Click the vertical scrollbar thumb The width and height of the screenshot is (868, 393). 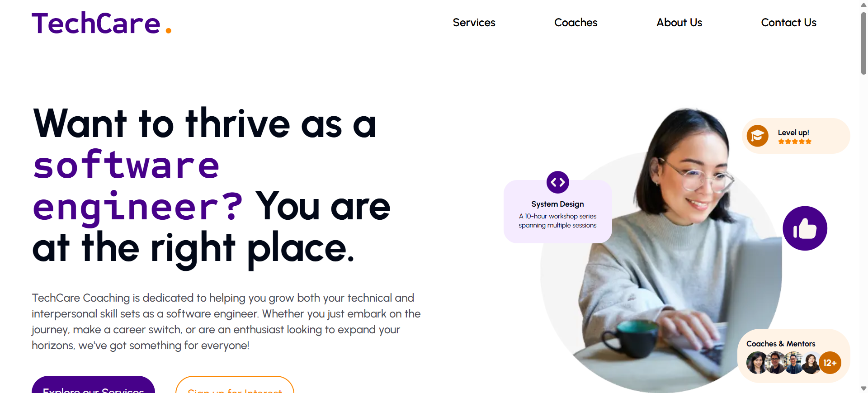pyautogui.click(x=863, y=43)
